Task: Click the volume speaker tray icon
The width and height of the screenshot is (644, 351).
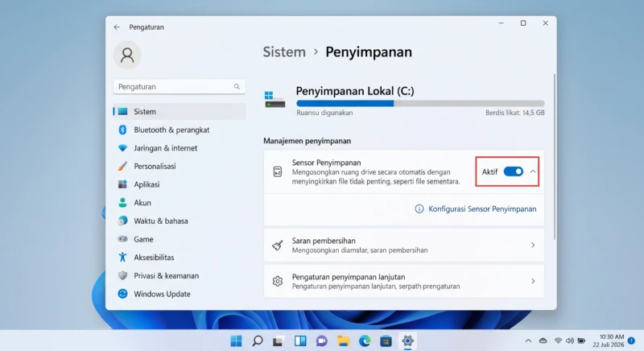Action: [570, 341]
